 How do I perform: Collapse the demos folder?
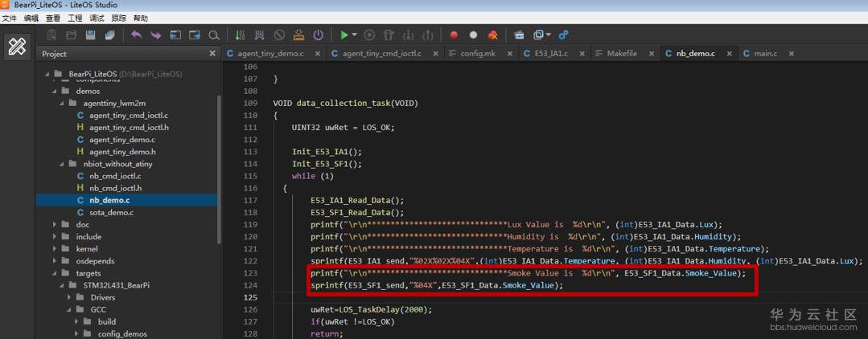tap(55, 91)
